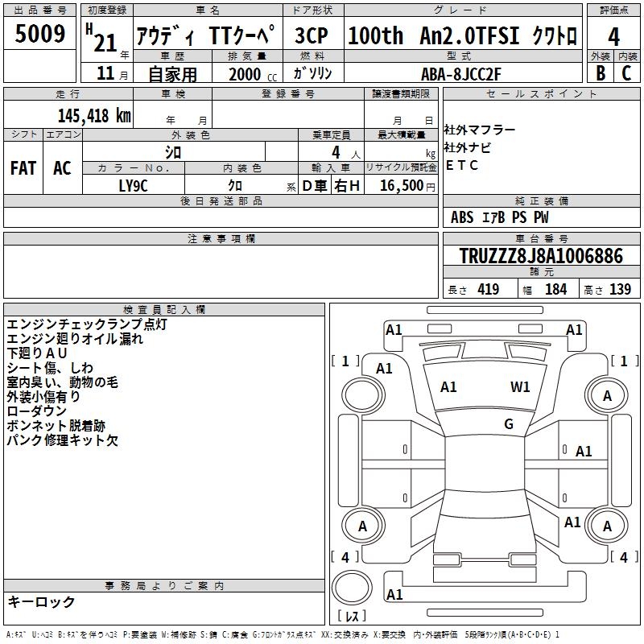The height and width of the screenshot is (644, 644).
Task: Select the note 室内臭い、動物の毛
Action: (63, 382)
